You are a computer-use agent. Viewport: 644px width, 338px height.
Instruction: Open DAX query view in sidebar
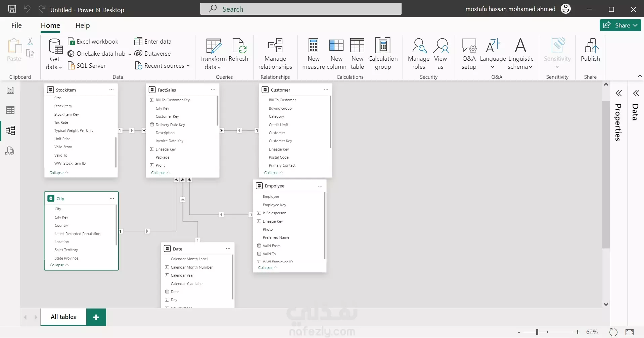coord(10,151)
